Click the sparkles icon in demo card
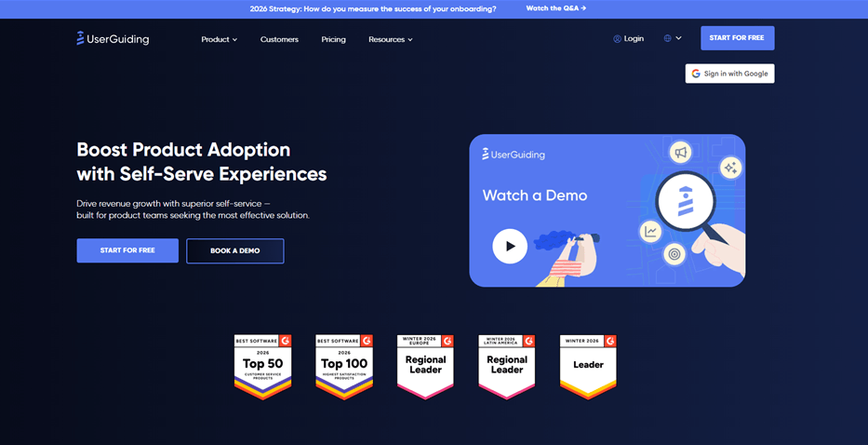 730,168
